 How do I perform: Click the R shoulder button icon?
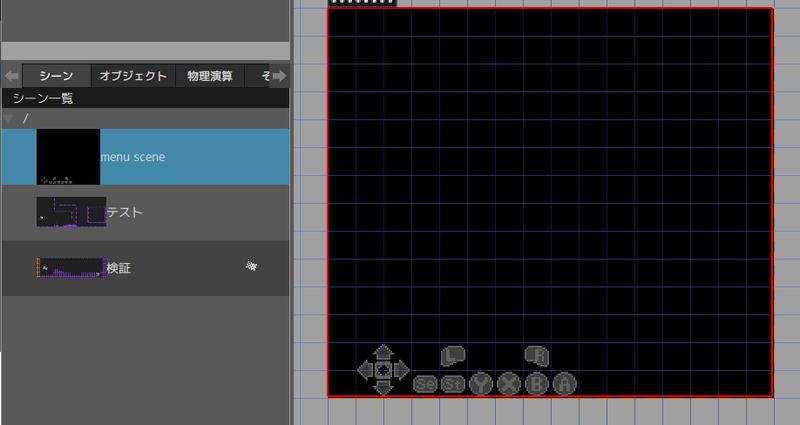(537, 356)
